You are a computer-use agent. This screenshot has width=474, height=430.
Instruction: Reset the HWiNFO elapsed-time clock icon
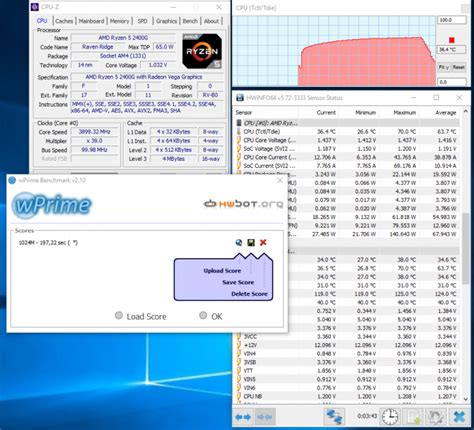[x=390, y=416]
